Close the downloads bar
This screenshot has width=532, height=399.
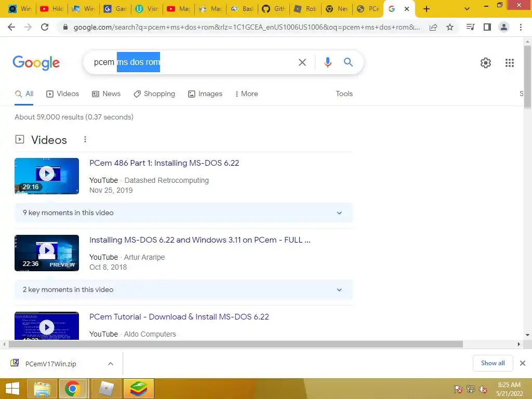click(523, 363)
